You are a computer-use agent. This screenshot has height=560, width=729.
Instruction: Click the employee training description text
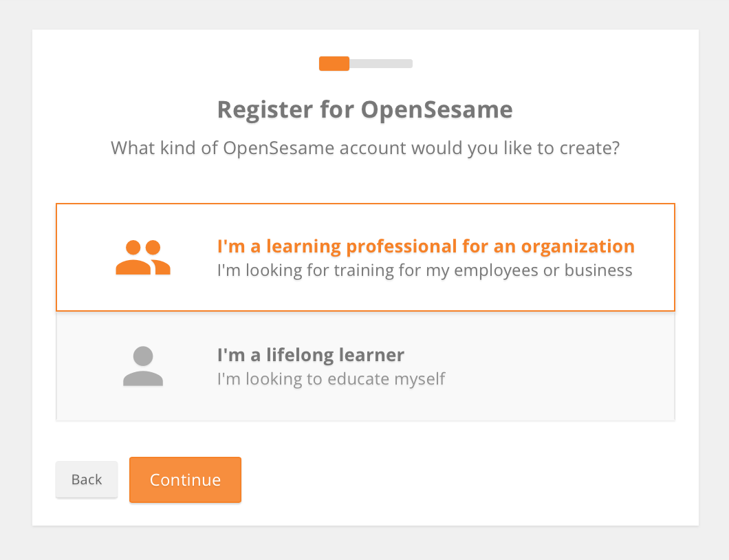coord(424,270)
